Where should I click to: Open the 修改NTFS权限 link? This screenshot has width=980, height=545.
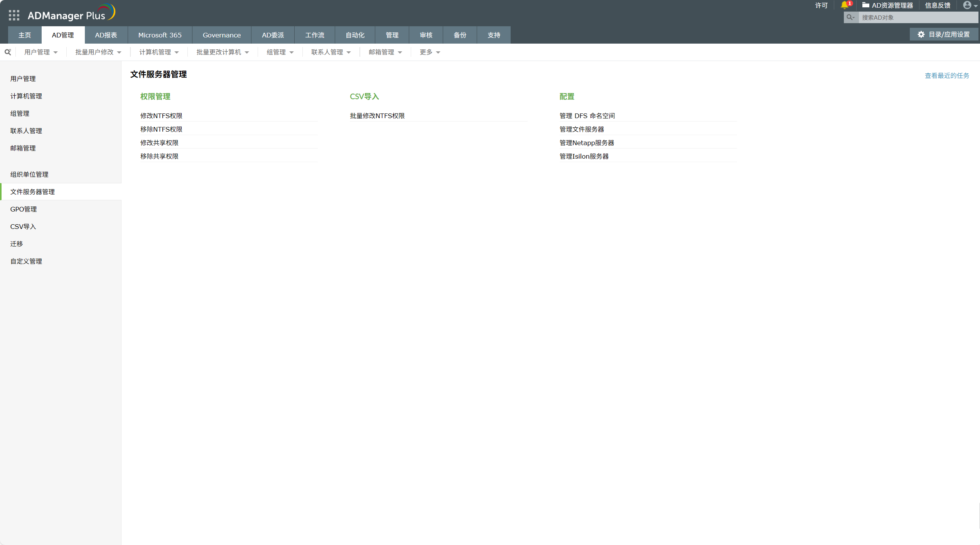[x=161, y=116]
